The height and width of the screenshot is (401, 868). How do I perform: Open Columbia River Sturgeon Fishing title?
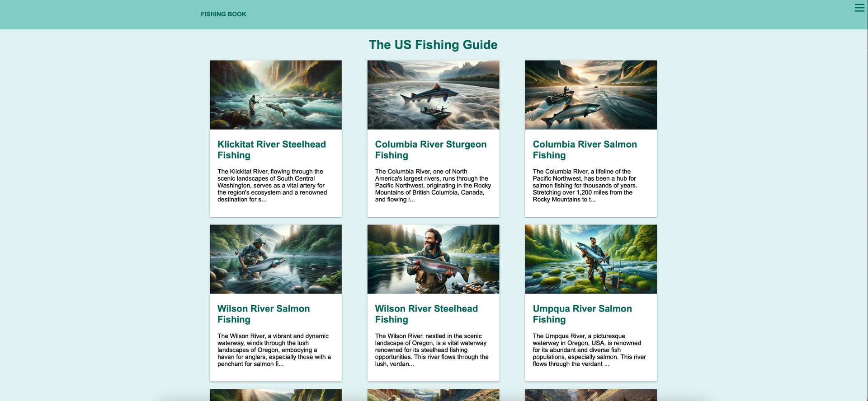click(431, 149)
